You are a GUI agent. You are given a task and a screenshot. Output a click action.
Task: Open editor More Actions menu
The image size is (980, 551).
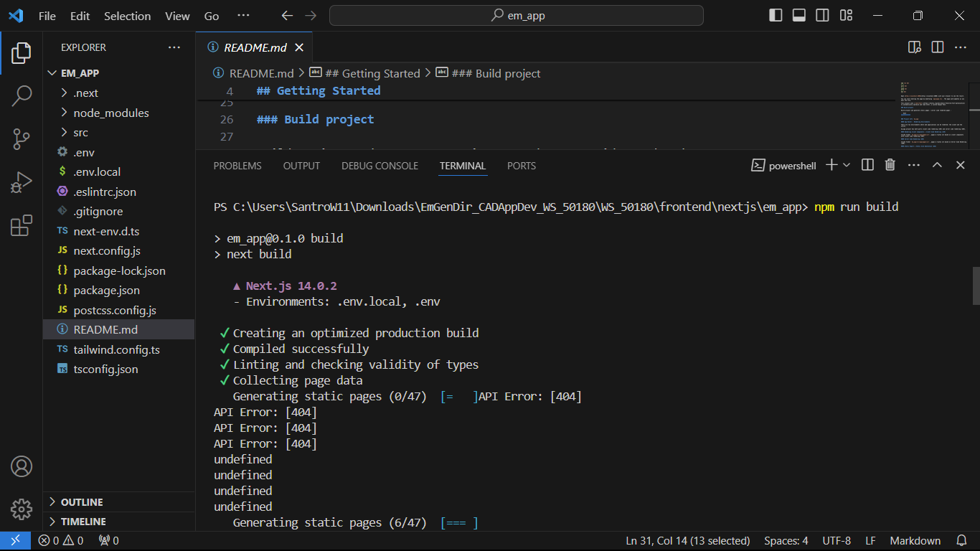pos(961,47)
